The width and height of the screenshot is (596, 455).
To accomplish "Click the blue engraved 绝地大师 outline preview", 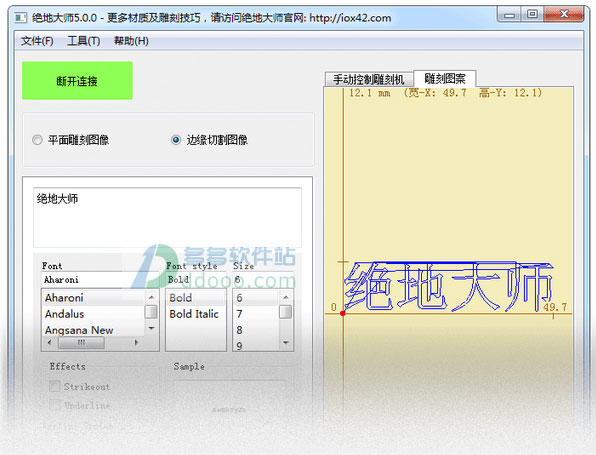I will pos(449,287).
